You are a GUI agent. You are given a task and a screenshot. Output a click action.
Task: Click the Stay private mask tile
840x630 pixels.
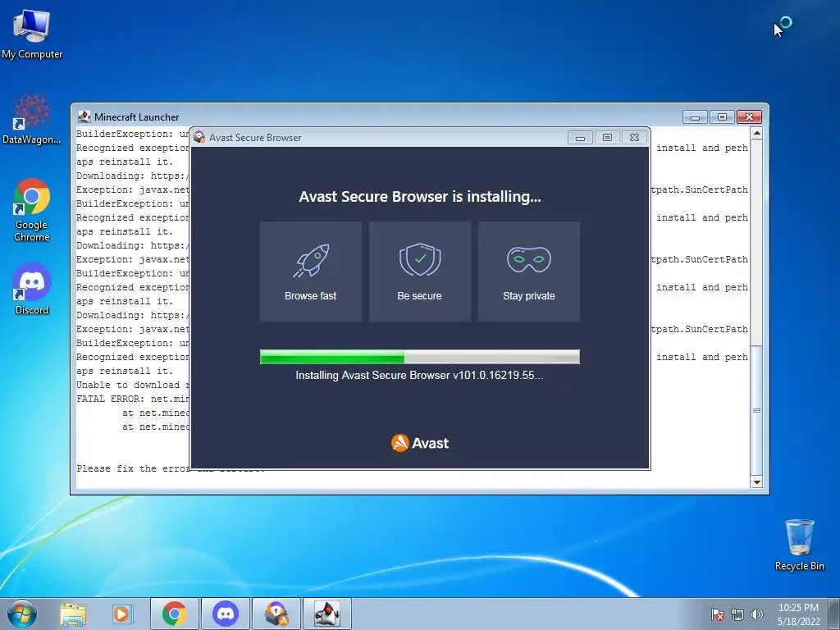click(x=529, y=272)
